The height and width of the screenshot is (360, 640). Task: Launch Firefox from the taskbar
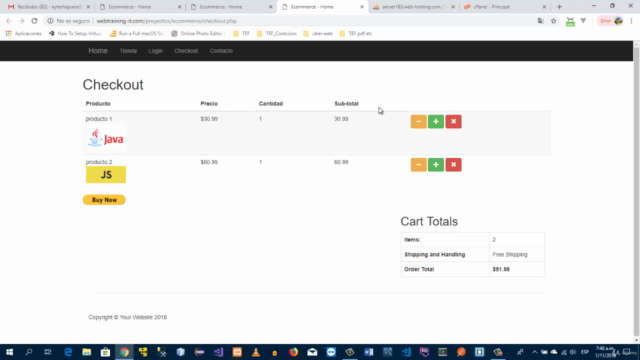[x=293, y=352]
